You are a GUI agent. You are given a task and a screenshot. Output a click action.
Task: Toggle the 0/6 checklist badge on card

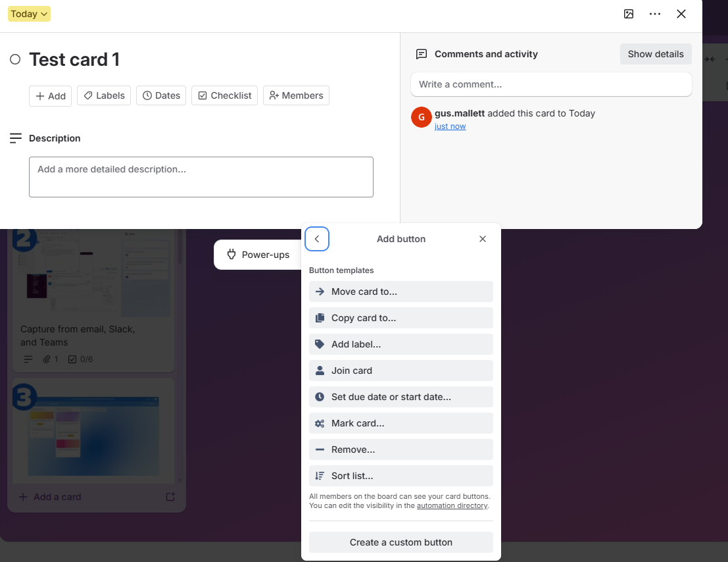click(x=80, y=359)
